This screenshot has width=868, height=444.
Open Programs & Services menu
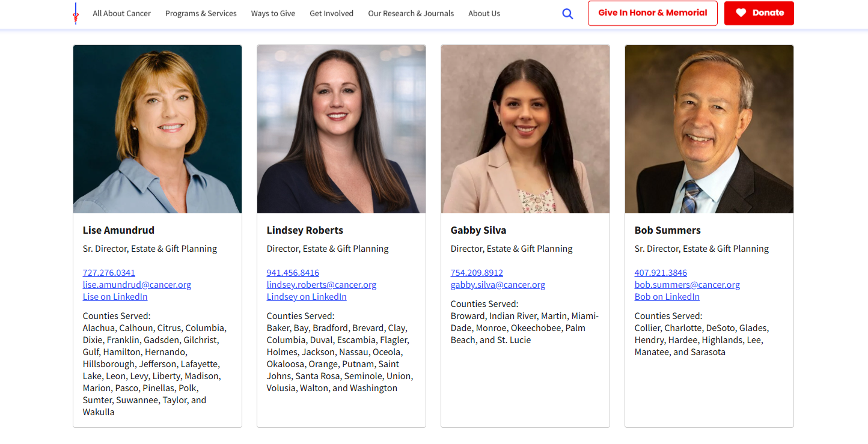click(201, 13)
